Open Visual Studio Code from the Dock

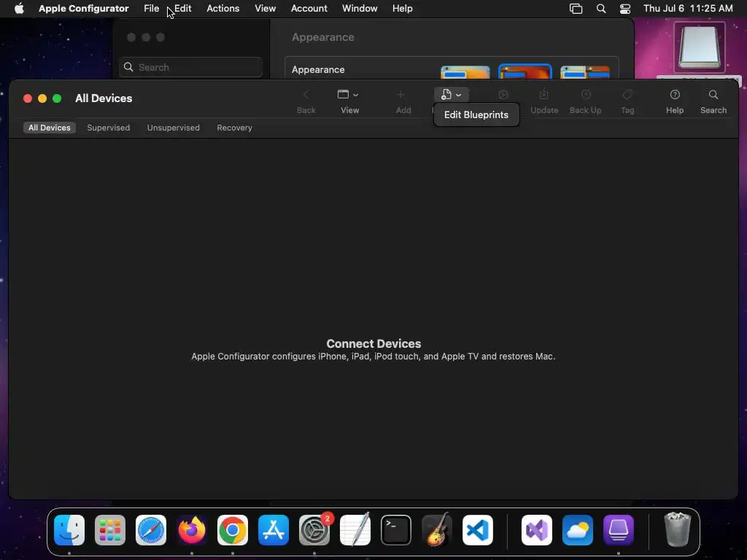tap(477, 530)
